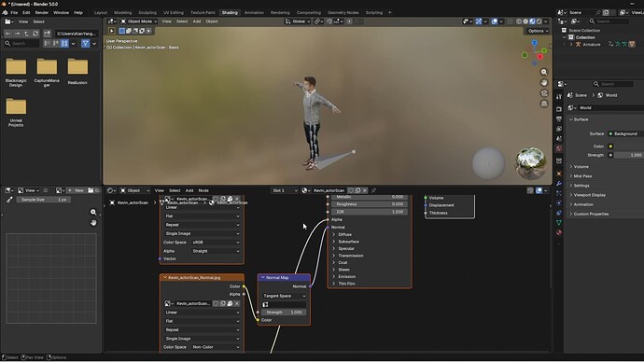
Task: Create new folder in file browser
Action: click(x=47, y=34)
